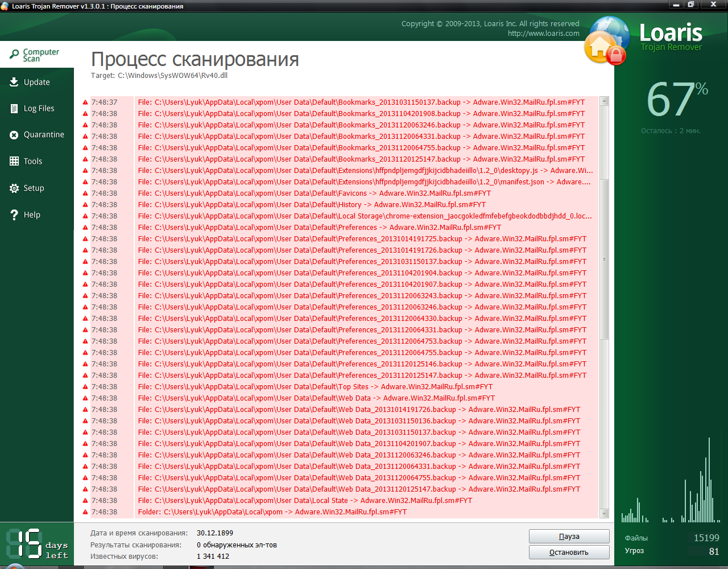Image resolution: width=728 pixels, height=569 pixels.
Task: Click scroll up arrow of results list
Action: pos(604,101)
